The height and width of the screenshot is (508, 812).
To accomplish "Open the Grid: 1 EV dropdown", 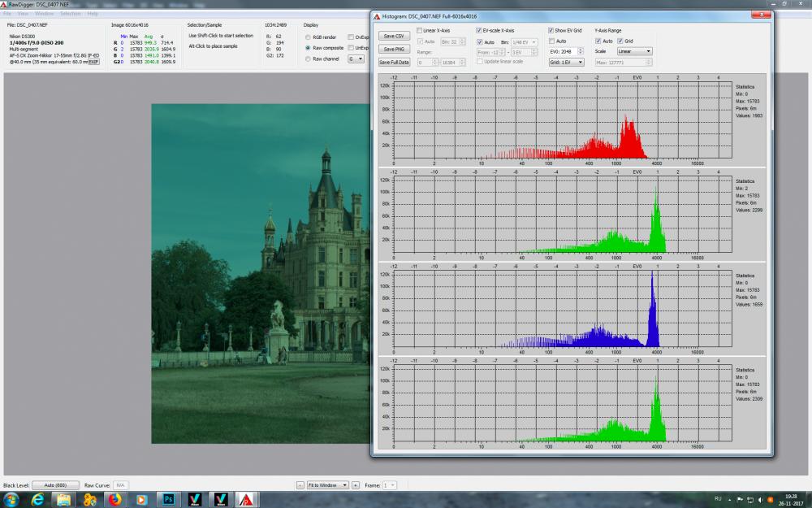I will 567,63.
